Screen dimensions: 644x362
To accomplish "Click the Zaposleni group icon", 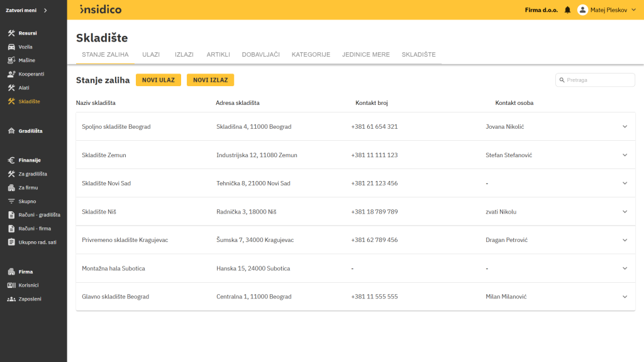I will tap(11, 299).
